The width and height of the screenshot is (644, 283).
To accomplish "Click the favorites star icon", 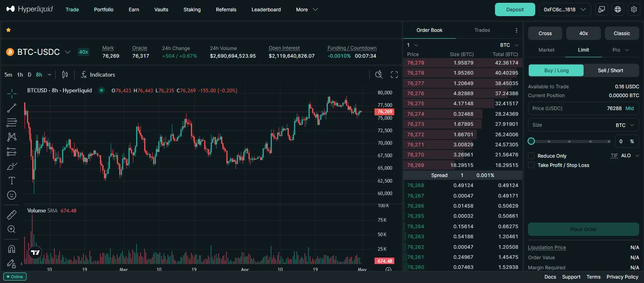I will 8,30.
